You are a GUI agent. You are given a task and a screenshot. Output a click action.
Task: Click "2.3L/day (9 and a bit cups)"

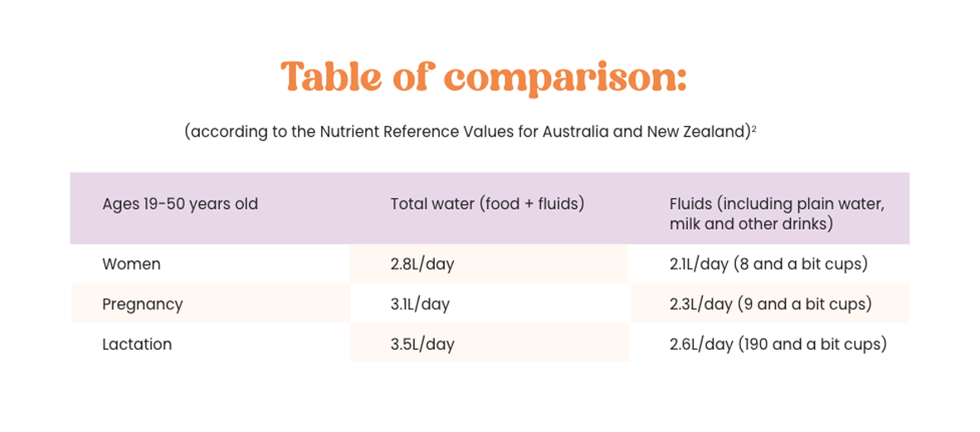(x=770, y=304)
